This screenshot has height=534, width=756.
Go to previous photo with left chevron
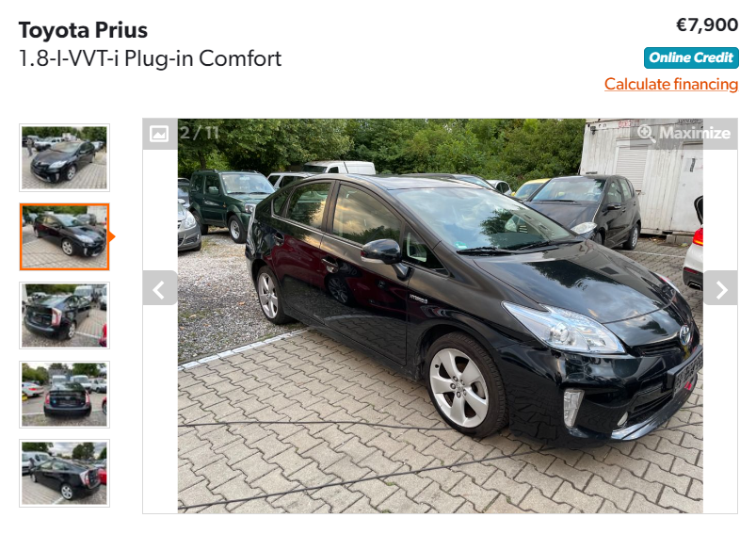[160, 288]
